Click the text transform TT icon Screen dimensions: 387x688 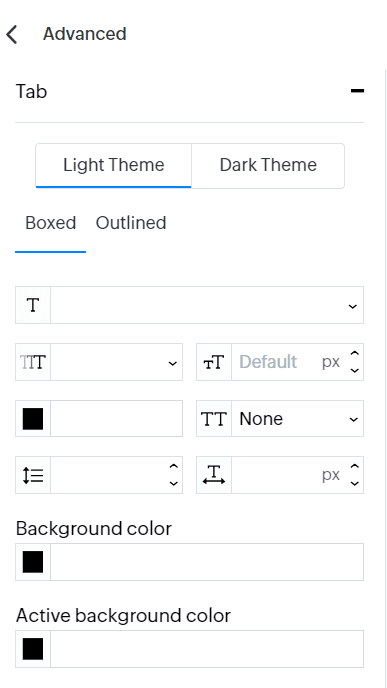214,419
